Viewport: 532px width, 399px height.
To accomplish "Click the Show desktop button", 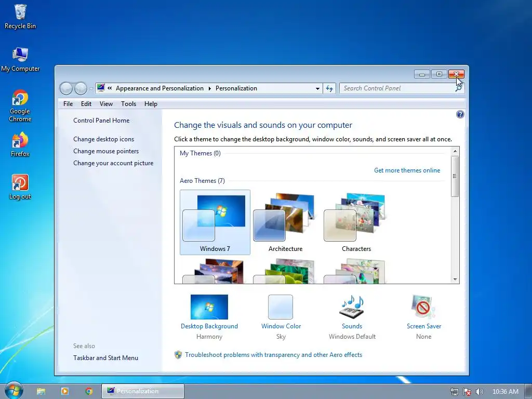I will (x=528, y=392).
